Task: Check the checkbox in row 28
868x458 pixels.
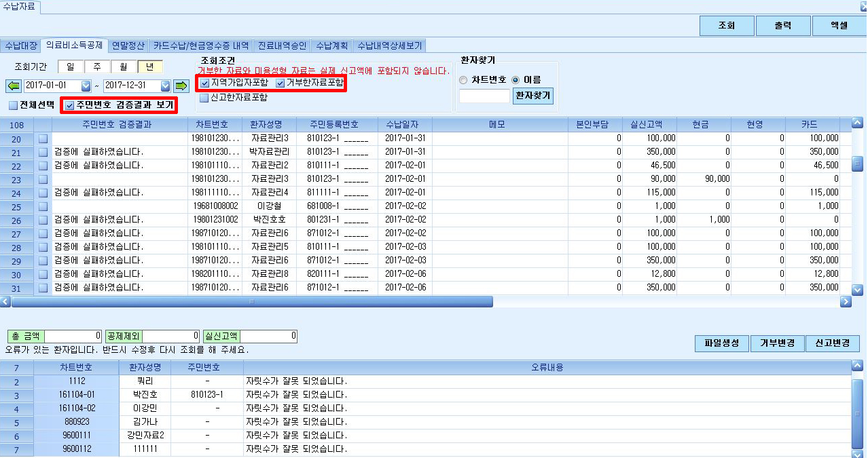Action: tap(43, 247)
